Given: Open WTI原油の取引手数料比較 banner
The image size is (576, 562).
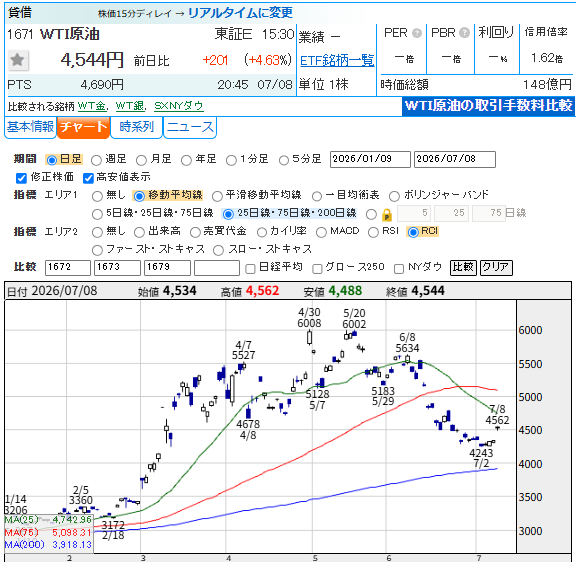Looking at the screenshot, I should pyautogui.click(x=488, y=107).
